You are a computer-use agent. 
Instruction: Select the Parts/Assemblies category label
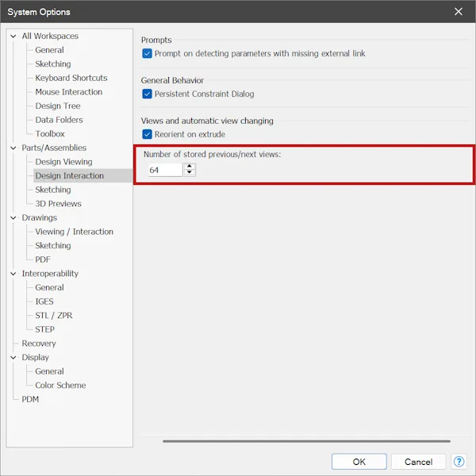(x=54, y=148)
